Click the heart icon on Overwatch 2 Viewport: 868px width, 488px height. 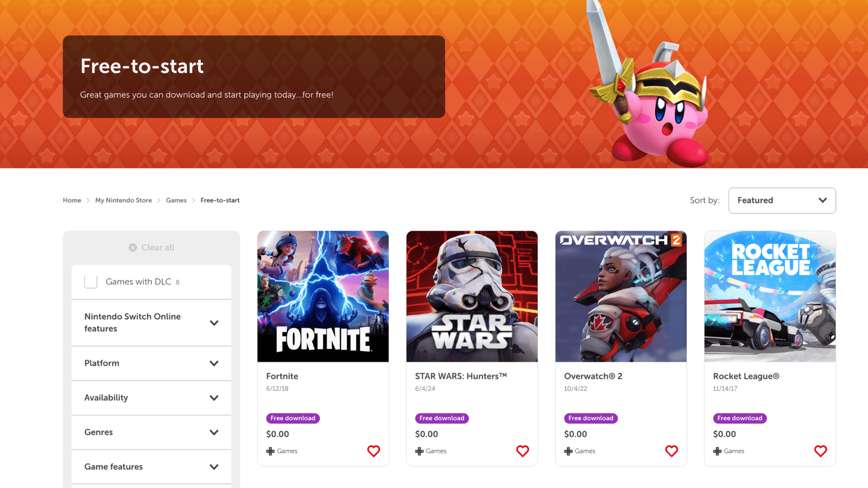pos(671,451)
